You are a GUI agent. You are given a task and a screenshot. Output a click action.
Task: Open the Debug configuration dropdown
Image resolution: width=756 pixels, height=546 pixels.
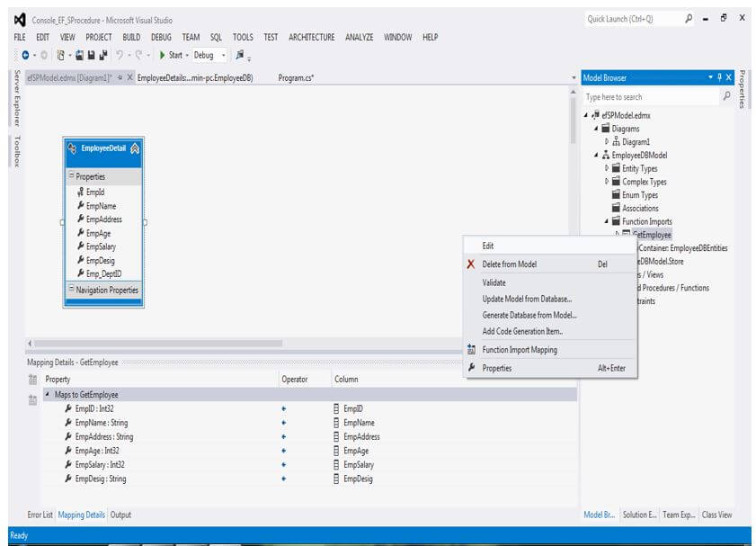click(224, 56)
